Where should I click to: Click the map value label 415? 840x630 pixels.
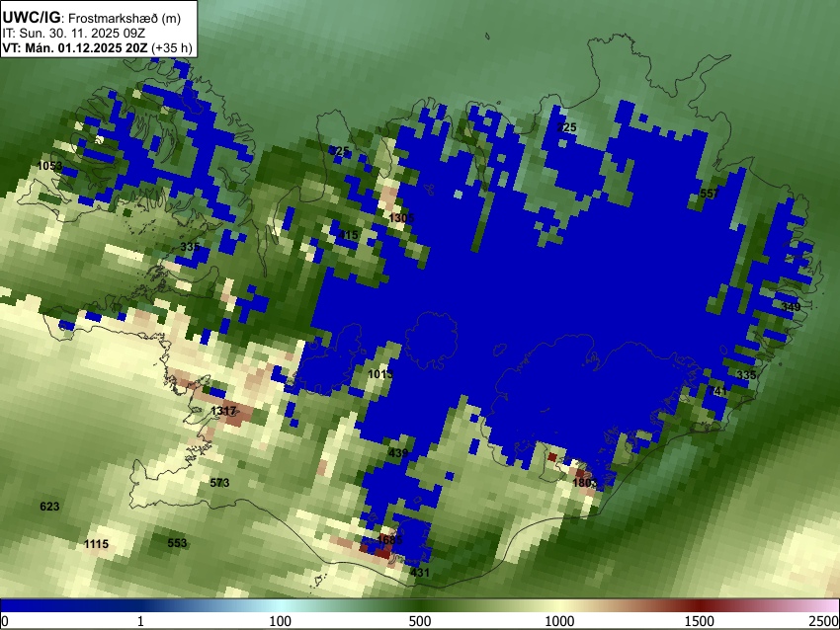[348, 234]
